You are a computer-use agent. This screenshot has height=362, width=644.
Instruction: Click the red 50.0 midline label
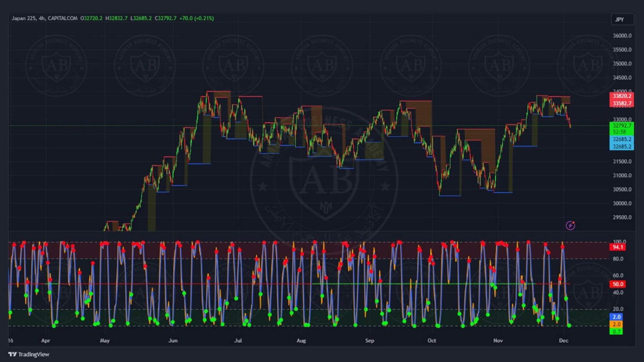pos(618,284)
